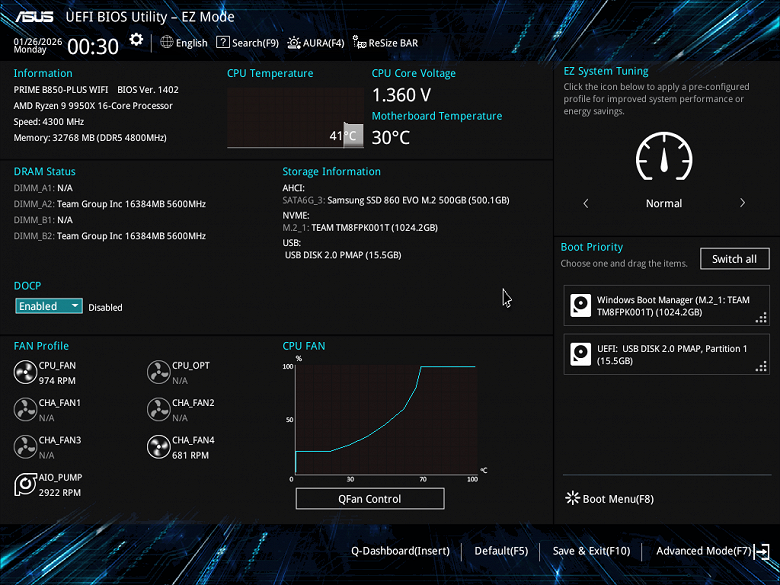Viewport: 780px width, 585px height.
Task: Toggle the ReSize BAR setting
Action: (385, 43)
